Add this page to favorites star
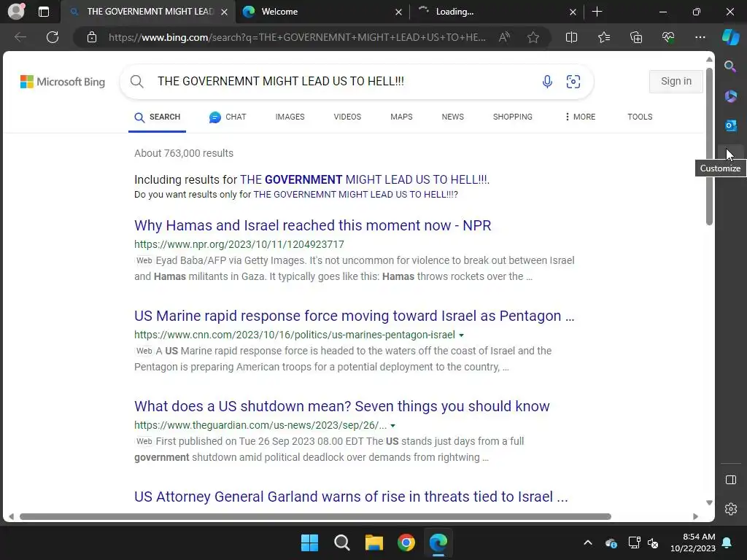 point(533,37)
